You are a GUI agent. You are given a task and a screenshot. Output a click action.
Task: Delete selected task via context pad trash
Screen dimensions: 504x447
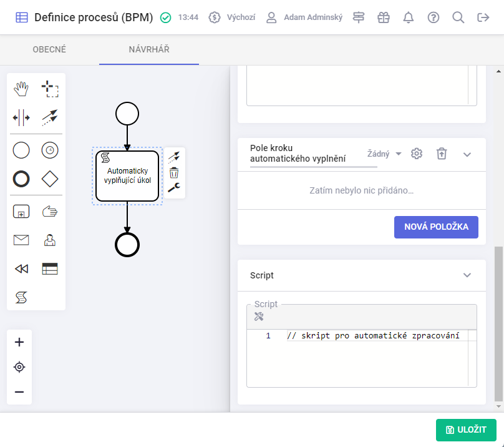[x=174, y=173]
